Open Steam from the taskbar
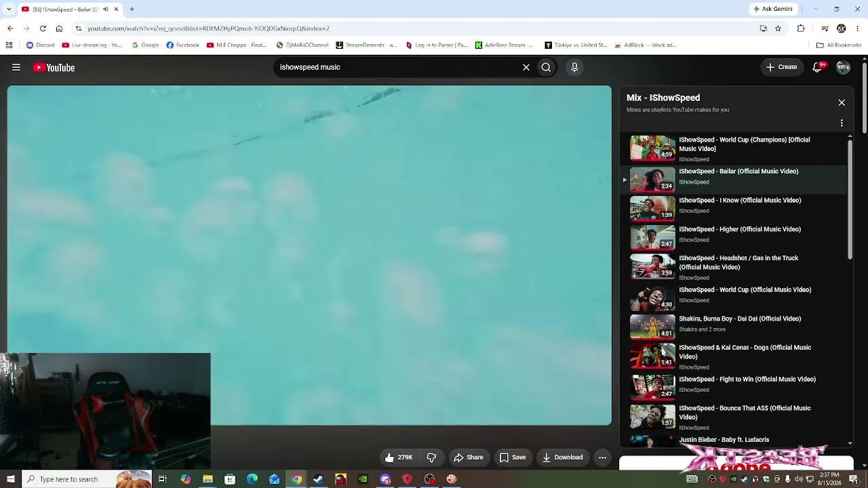This screenshot has width=868, height=488. [318, 479]
